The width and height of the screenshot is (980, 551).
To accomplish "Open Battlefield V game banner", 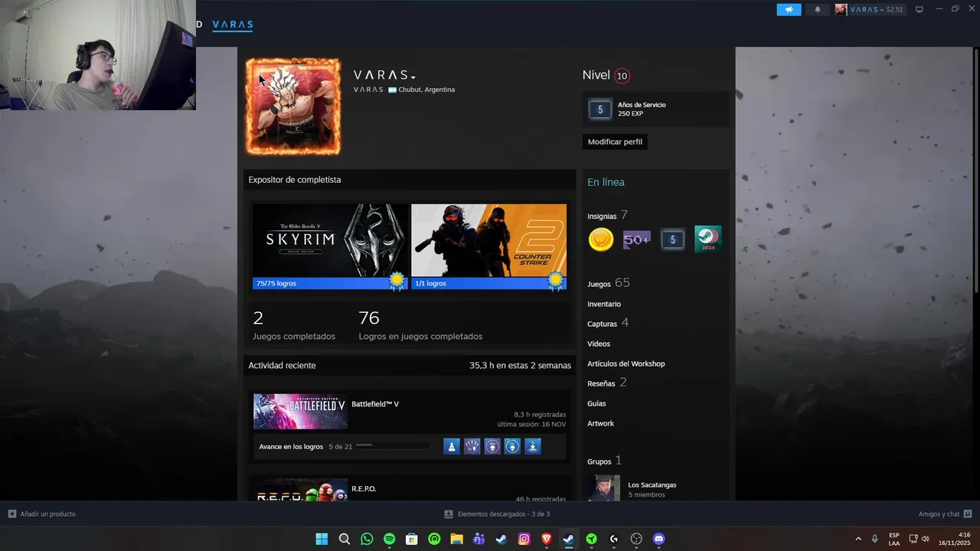I will click(300, 412).
